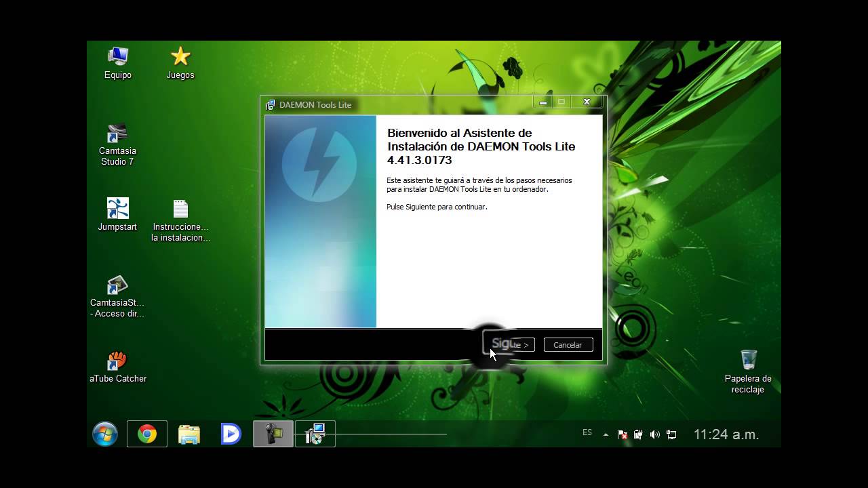Image resolution: width=868 pixels, height=488 pixels.
Task: Click the DAEMON Tools lightning bolt logo
Action: [319, 164]
